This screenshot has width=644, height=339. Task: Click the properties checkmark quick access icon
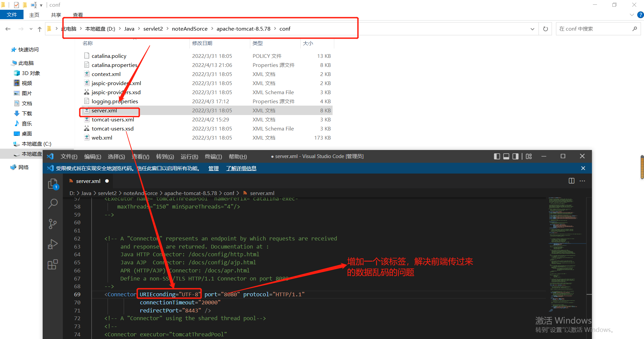pos(16,5)
